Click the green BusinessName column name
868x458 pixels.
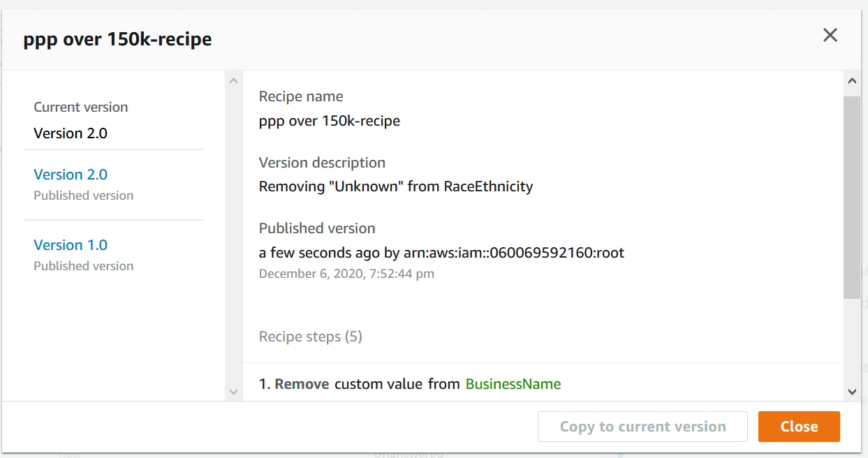[513, 384]
